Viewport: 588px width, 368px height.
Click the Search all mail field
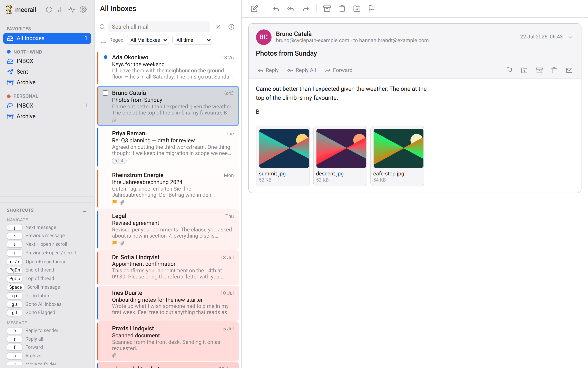[x=159, y=27]
